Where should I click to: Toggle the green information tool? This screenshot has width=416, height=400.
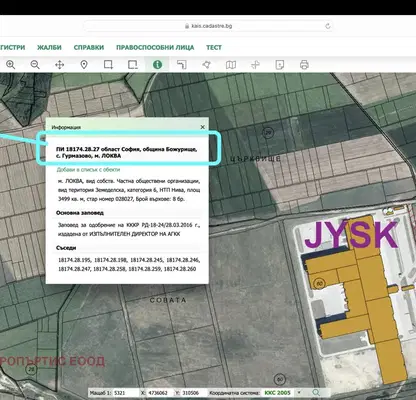[157, 65]
